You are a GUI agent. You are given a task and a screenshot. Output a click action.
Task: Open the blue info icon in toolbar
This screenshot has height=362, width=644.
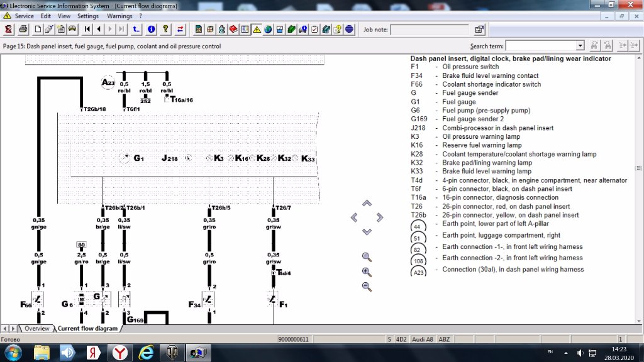pos(151,30)
